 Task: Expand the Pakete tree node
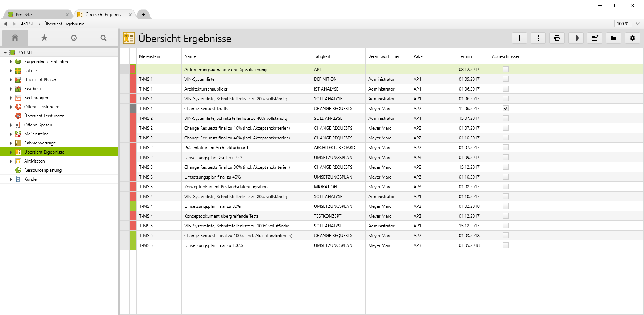point(11,71)
